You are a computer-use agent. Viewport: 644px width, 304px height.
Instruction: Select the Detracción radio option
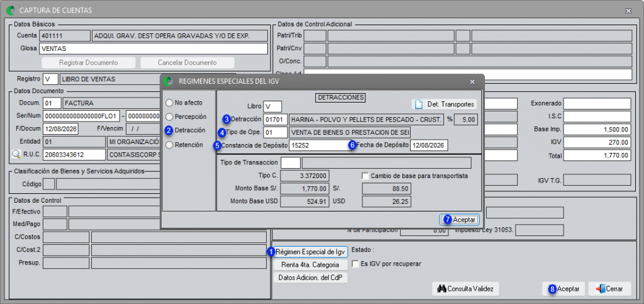pyautogui.click(x=169, y=131)
